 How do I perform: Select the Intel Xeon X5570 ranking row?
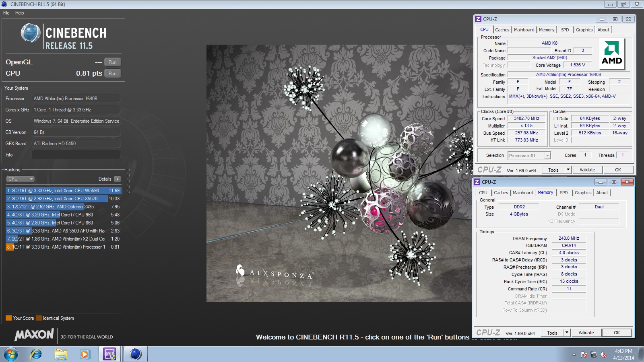pos(64,199)
